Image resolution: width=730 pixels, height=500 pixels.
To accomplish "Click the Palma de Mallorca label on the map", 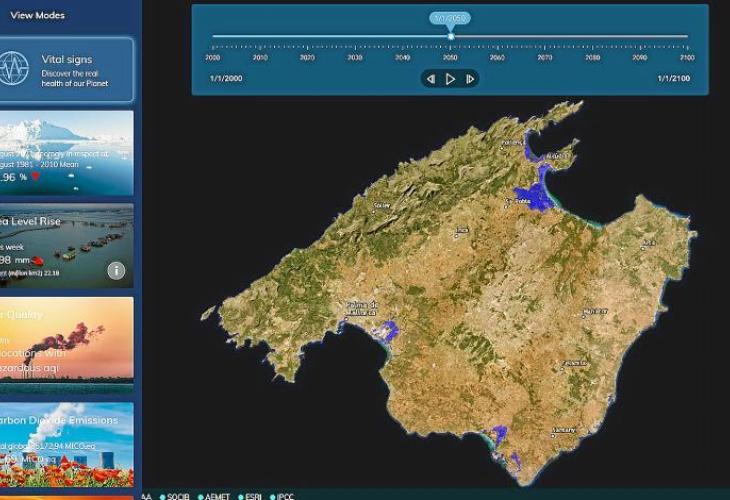I will click(359, 307).
